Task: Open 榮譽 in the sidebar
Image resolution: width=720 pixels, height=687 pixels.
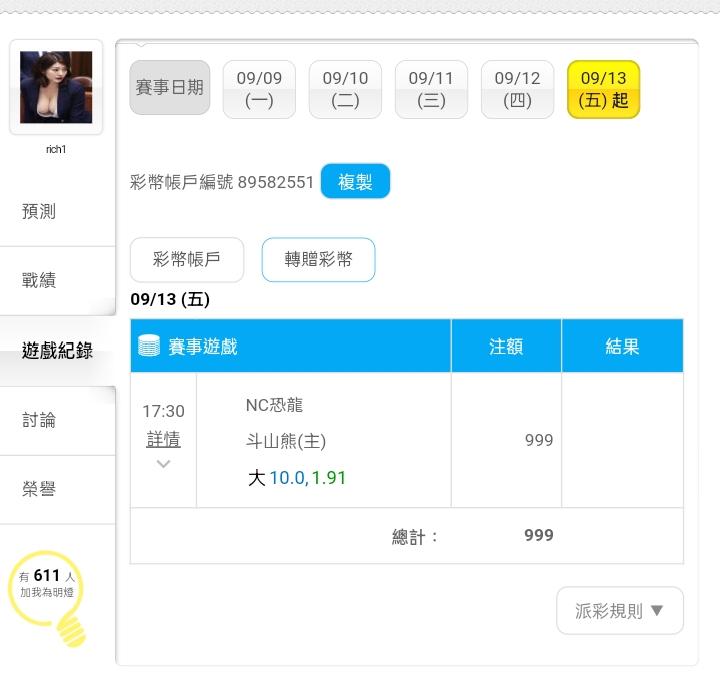Action: pos(39,490)
